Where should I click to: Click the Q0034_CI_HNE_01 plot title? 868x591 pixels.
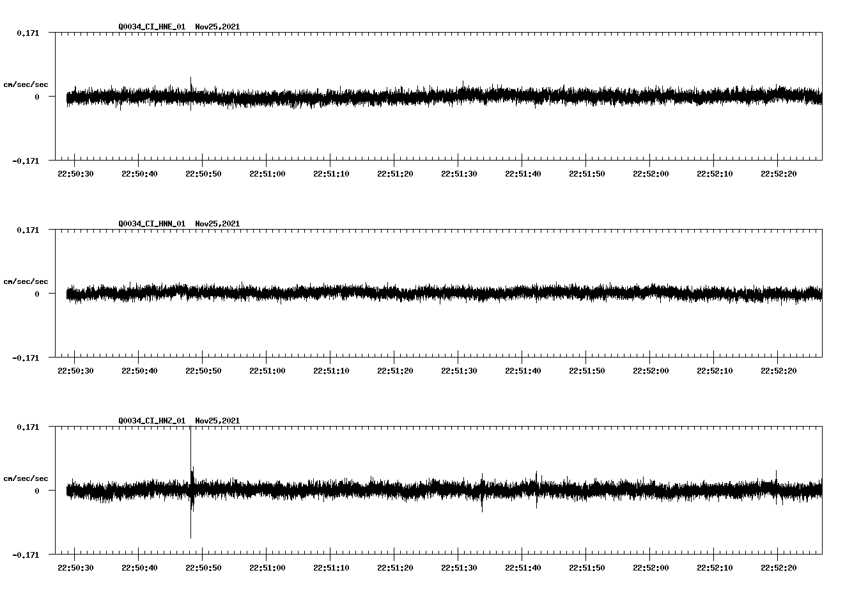[x=179, y=27]
